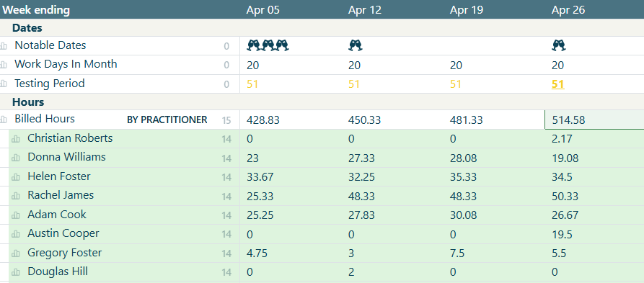Screen dimensions: 644x283
Task: Click Billed Hours value 428.83
Action: [x=263, y=120]
